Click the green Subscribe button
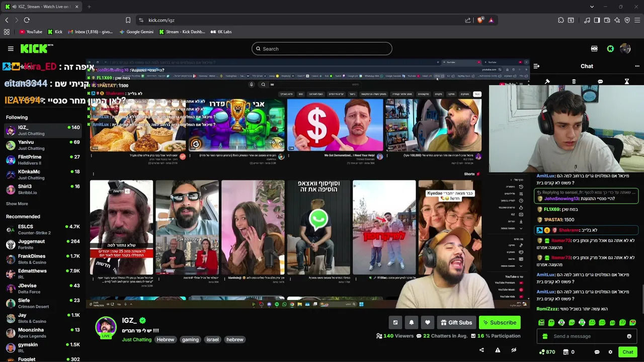This screenshot has width=644, height=362. [500, 323]
